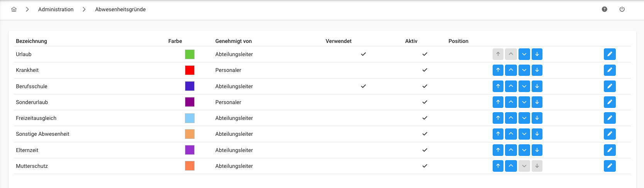
Task: Move Sonderurlaub to bottom position
Action: 537,102
